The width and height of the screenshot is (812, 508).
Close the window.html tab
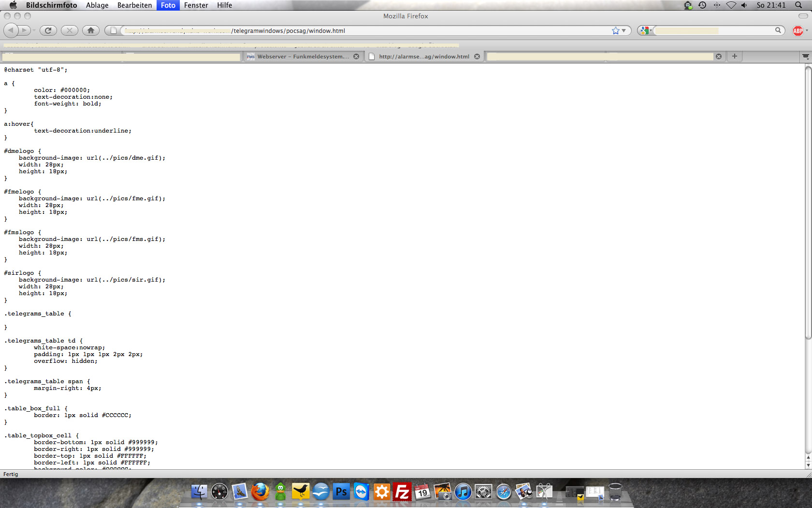pos(477,57)
